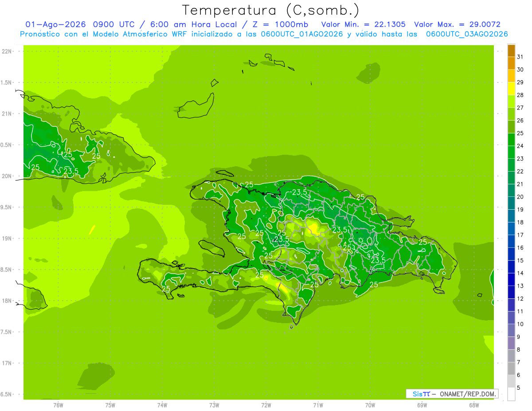Image resolution: width=532 pixels, height=411 pixels.
Task: Click the "17N" latitude axis label
Action: pos(6,363)
